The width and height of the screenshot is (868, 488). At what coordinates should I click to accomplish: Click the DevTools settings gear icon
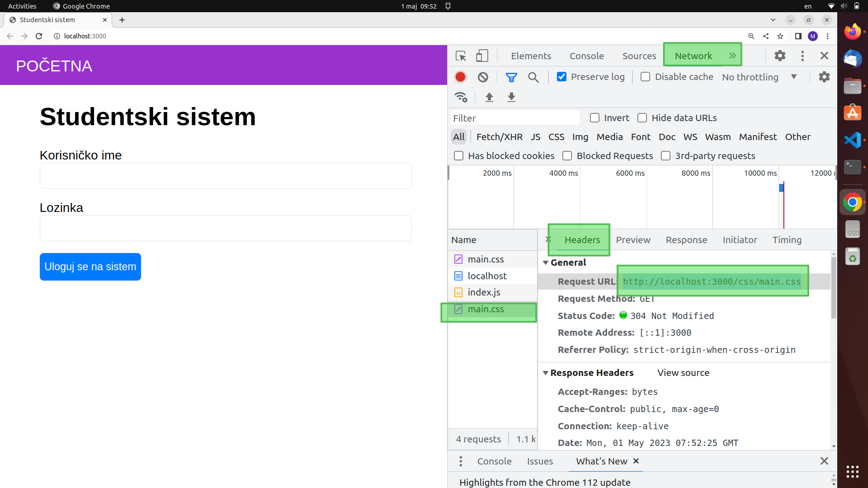click(x=780, y=56)
